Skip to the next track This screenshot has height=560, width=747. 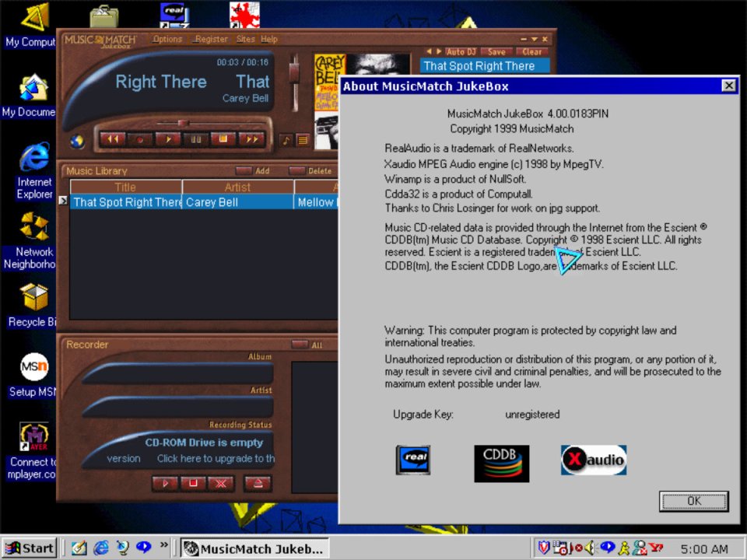(x=251, y=139)
